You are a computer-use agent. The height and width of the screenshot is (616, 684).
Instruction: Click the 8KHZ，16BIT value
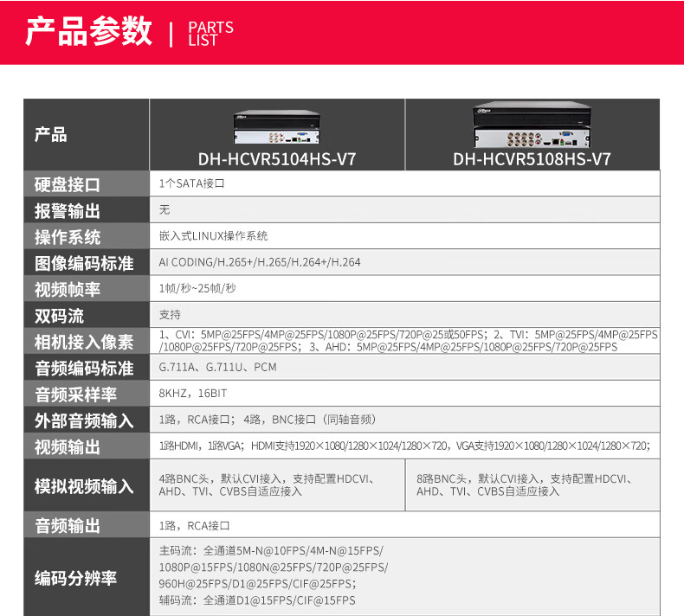193,394
